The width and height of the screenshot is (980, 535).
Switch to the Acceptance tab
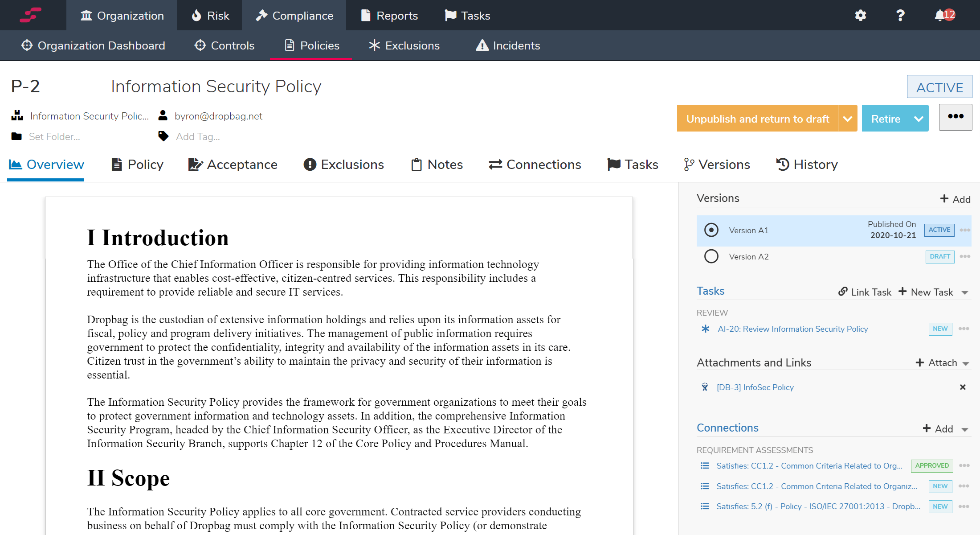tap(233, 165)
